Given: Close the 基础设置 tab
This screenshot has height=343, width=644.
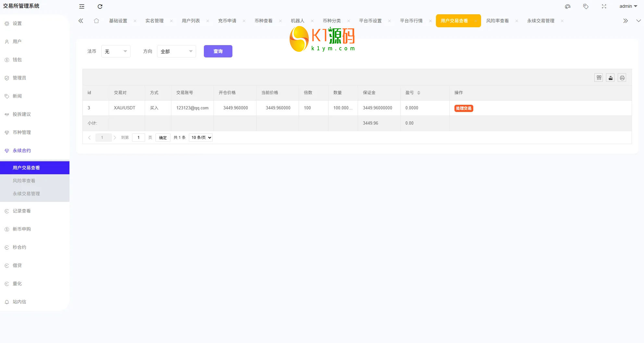Looking at the screenshot, I should (x=135, y=21).
